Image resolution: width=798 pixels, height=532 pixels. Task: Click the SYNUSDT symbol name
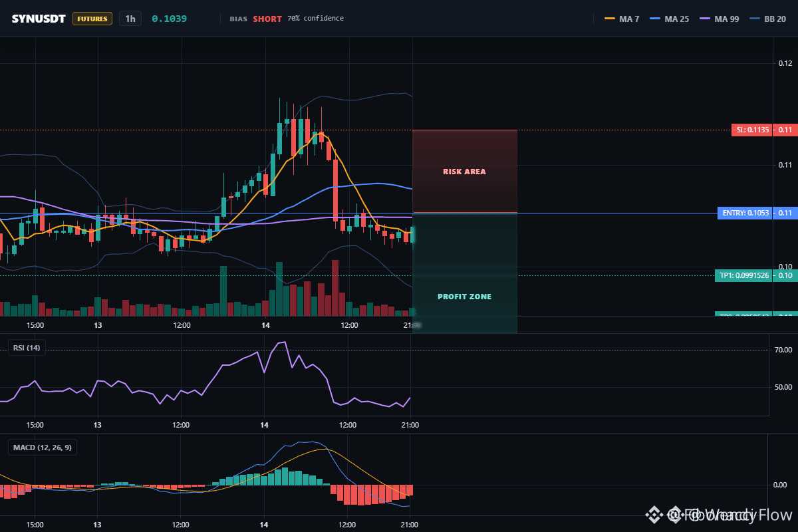39,19
